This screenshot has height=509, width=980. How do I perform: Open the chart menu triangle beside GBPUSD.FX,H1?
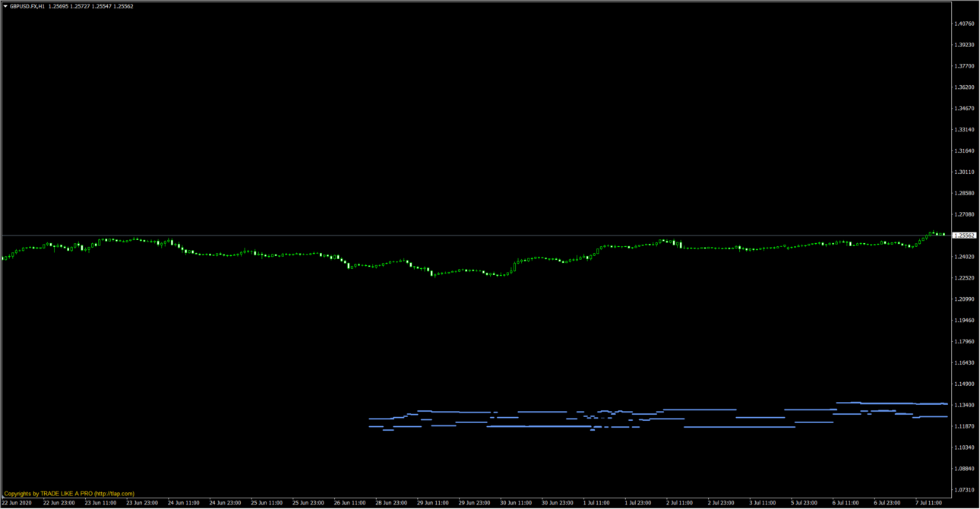(5, 6)
